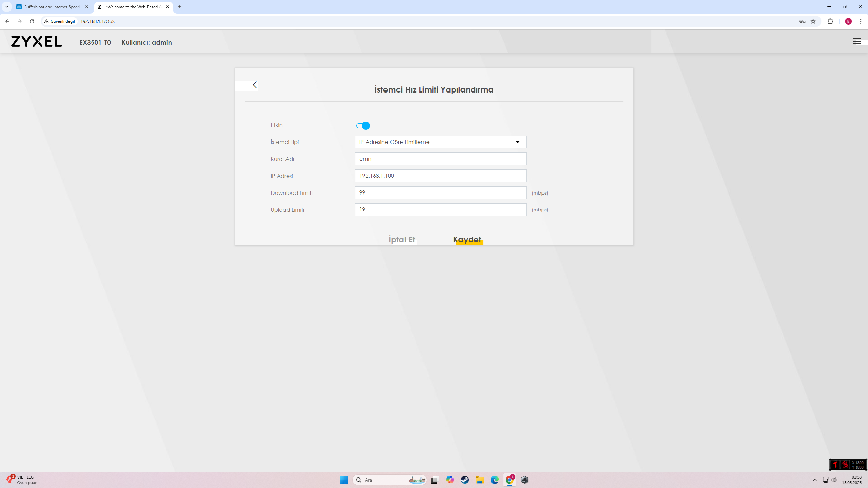
Task: Click the 'Etkin' label
Action: pyautogui.click(x=277, y=125)
